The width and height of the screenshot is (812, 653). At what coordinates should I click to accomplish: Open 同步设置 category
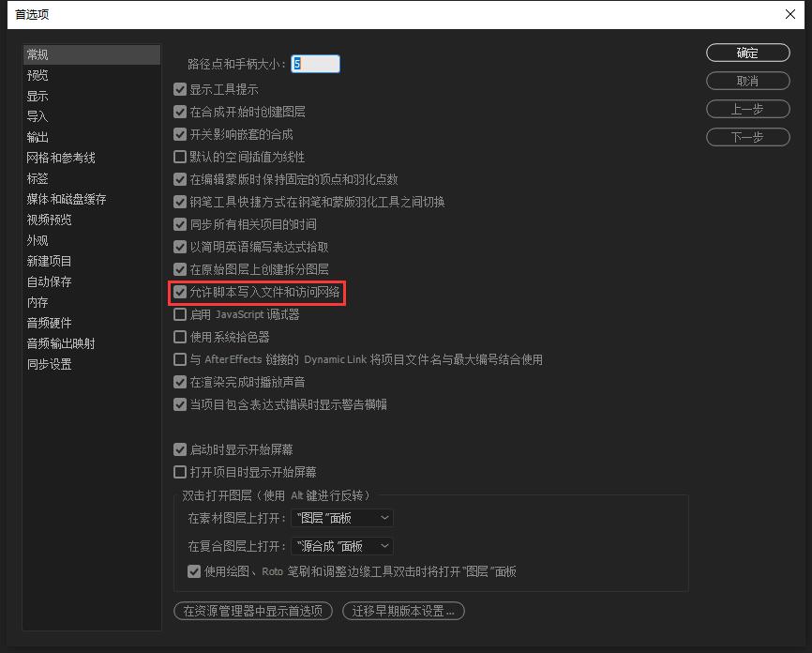tap(49, 364)
